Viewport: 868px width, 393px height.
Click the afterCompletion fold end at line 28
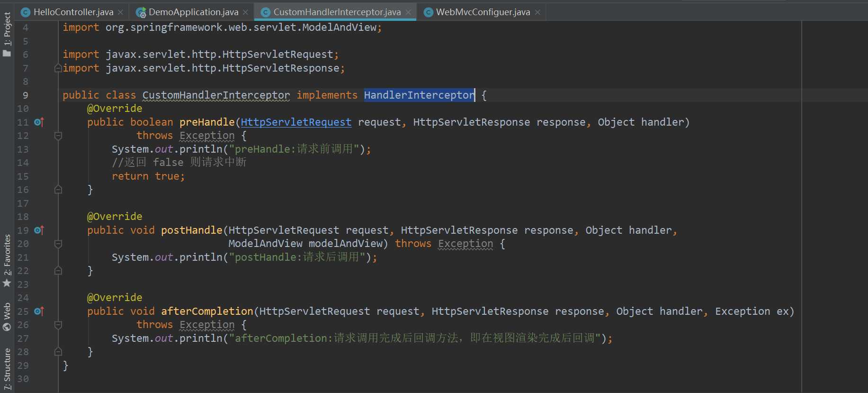58,352
